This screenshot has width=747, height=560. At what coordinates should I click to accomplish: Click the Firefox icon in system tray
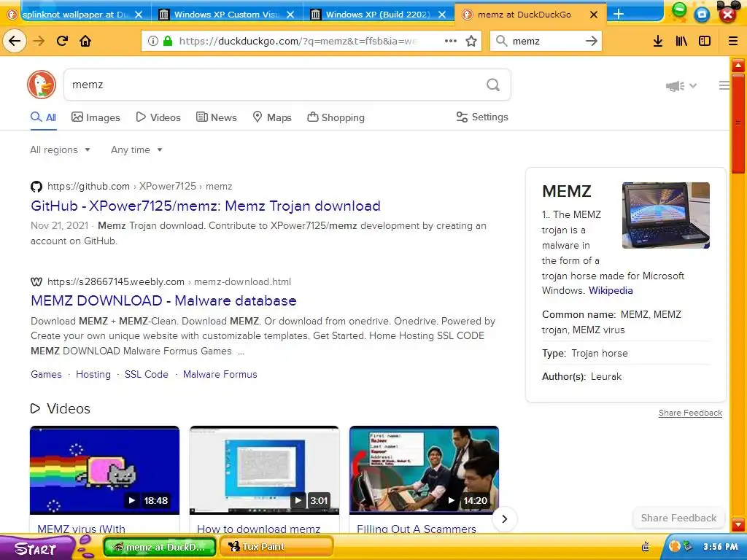pos(674,546)
